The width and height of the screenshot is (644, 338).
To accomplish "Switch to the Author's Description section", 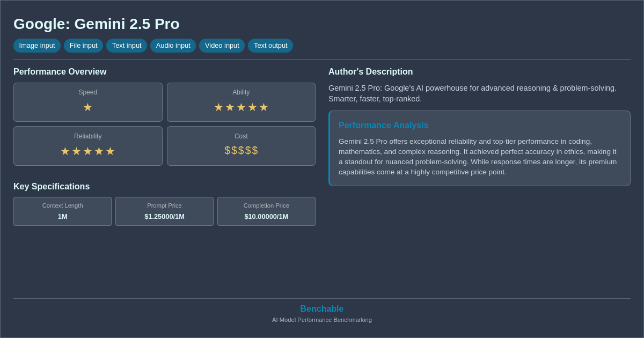I will point(370,71).
